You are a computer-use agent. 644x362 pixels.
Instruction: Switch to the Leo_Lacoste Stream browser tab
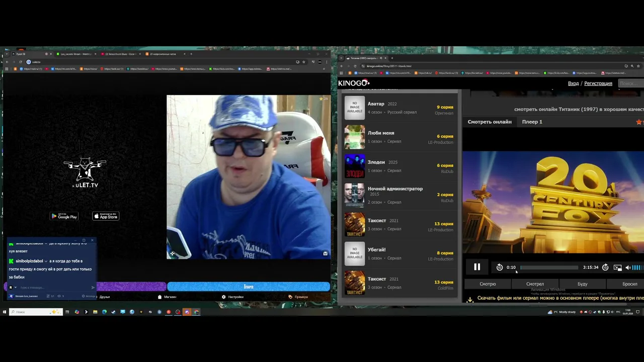coord(75,54)
